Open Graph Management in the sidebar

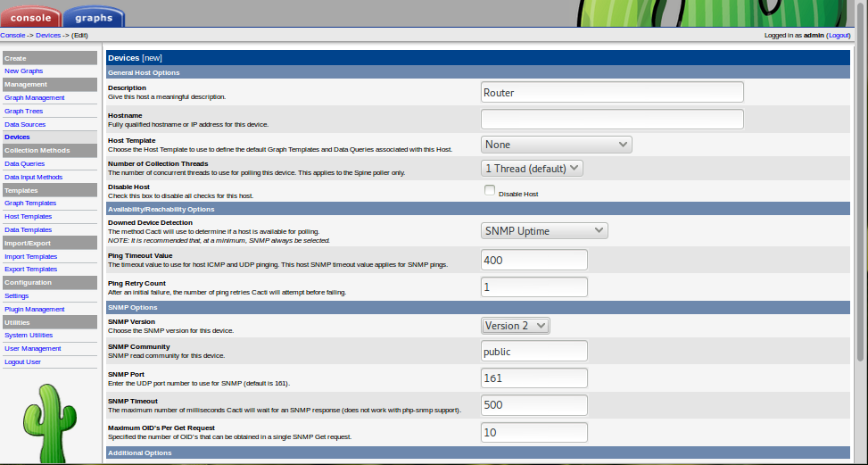35,97
